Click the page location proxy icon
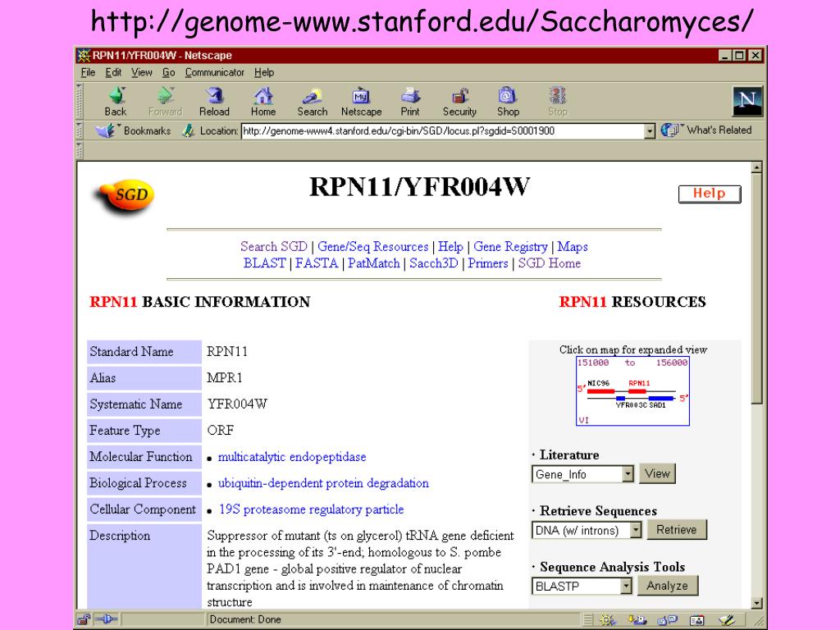The width and height of the screenshot is (840, 630). (188, 130)
